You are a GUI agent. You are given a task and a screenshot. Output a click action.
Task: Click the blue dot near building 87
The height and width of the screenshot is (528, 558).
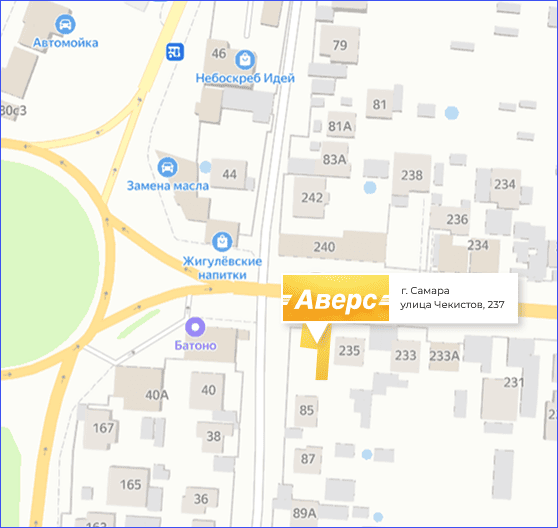click(x=367, y=454)
